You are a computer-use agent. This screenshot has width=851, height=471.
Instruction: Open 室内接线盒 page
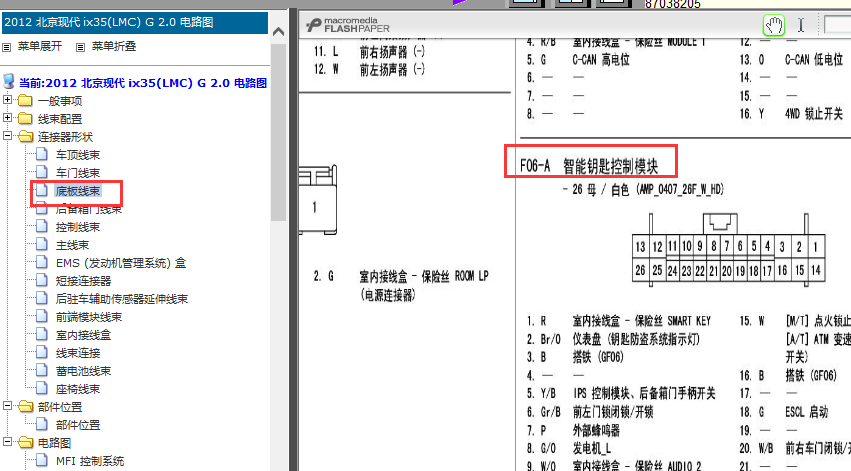coord(83,335)
